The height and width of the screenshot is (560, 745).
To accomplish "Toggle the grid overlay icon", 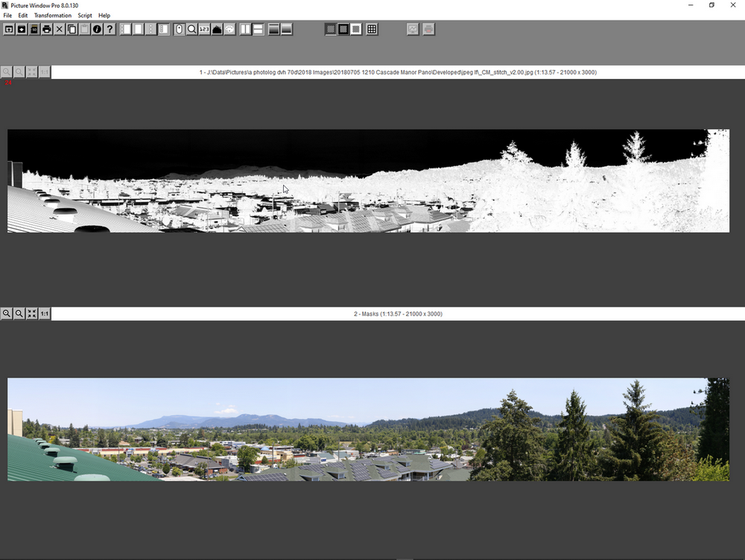I will [x=372, y=29].
